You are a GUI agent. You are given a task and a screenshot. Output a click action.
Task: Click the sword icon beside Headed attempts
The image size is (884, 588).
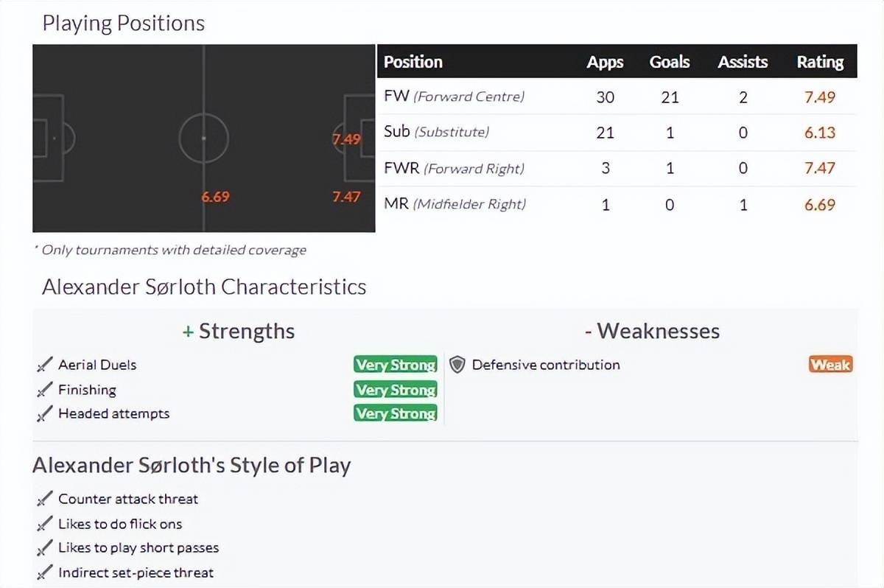pos(45,414)
